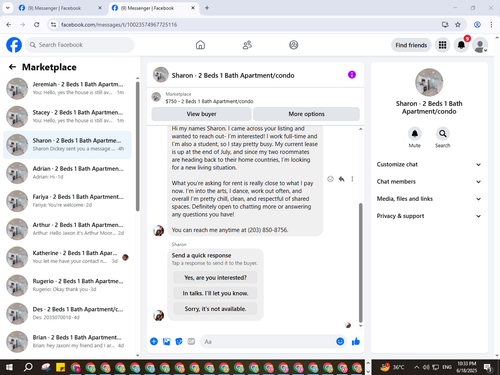
Task: Open the Windows notification center icon
Action: click(488, 367)
